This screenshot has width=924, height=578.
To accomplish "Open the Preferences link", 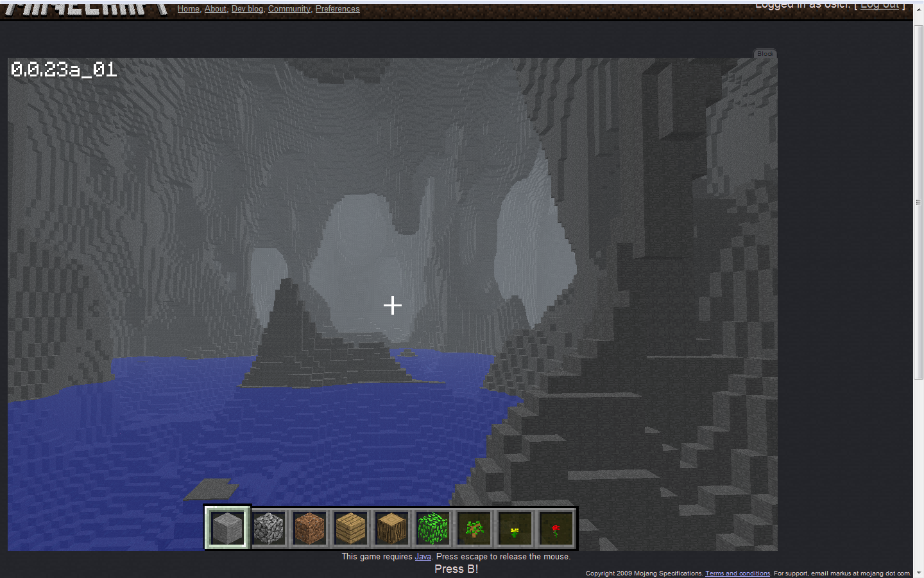I will (x=338, y=9).
